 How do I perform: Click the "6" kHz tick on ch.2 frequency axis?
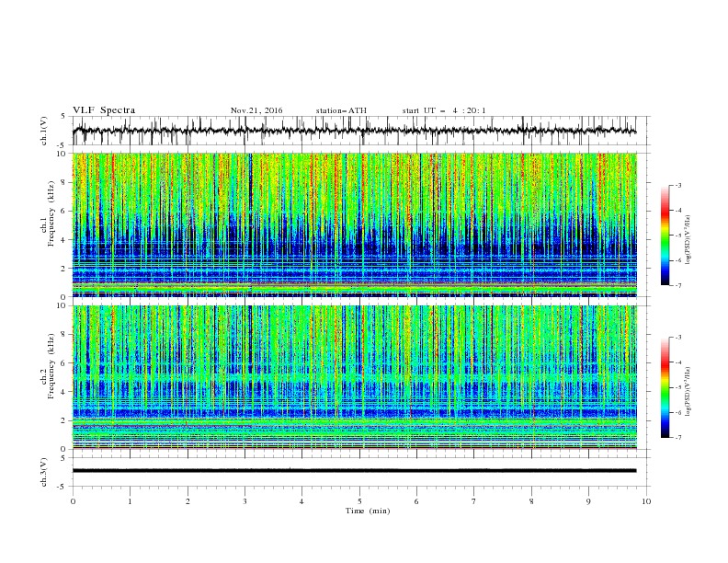click(64, 363)
